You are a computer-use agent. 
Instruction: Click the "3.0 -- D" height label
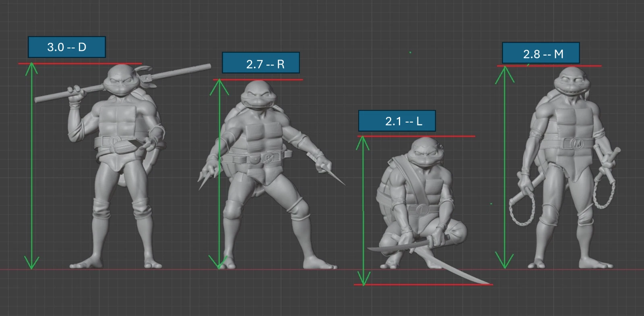(67, 47)
